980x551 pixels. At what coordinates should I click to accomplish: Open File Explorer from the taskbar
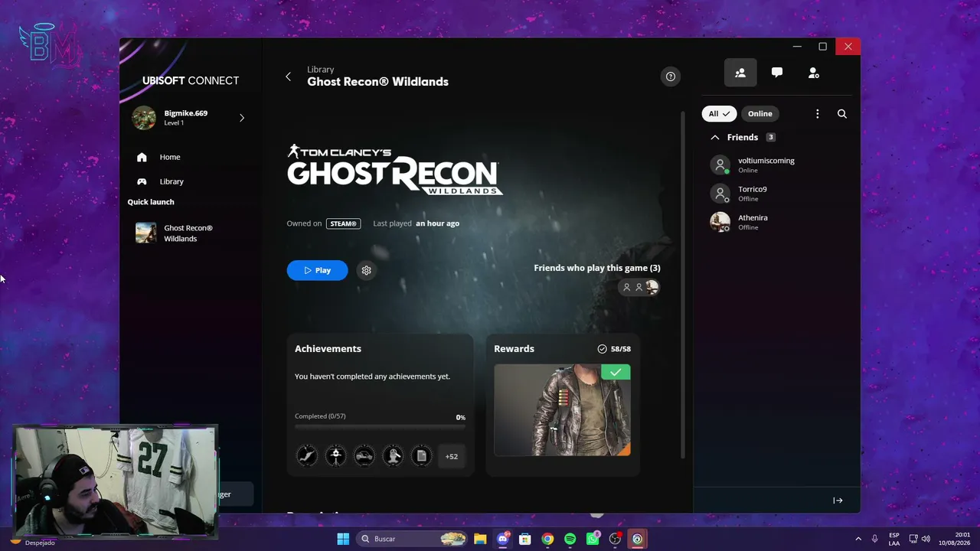(x=480, y=539)
